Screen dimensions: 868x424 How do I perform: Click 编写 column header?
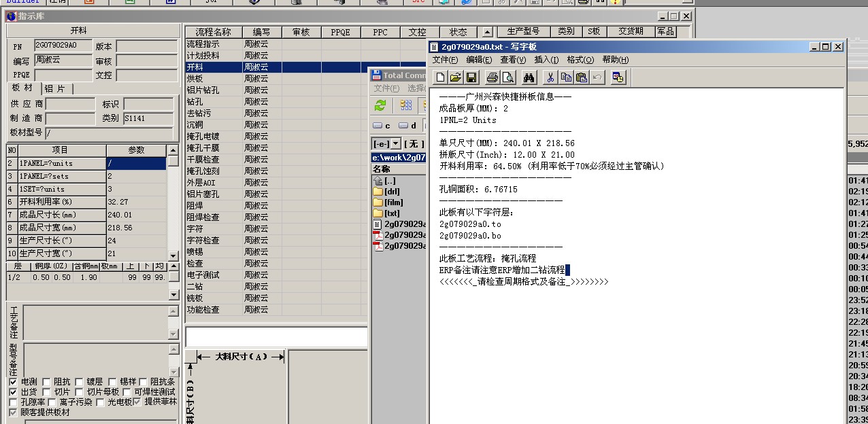pos(261,32)
